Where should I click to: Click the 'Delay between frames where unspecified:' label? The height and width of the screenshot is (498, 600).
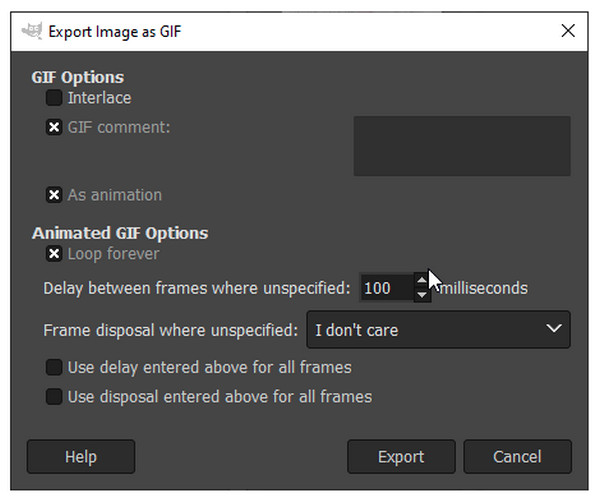(x=197, y=288)
